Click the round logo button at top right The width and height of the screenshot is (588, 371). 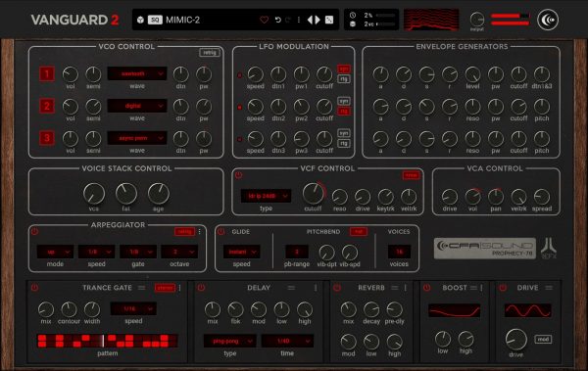[x=548, y=20]
